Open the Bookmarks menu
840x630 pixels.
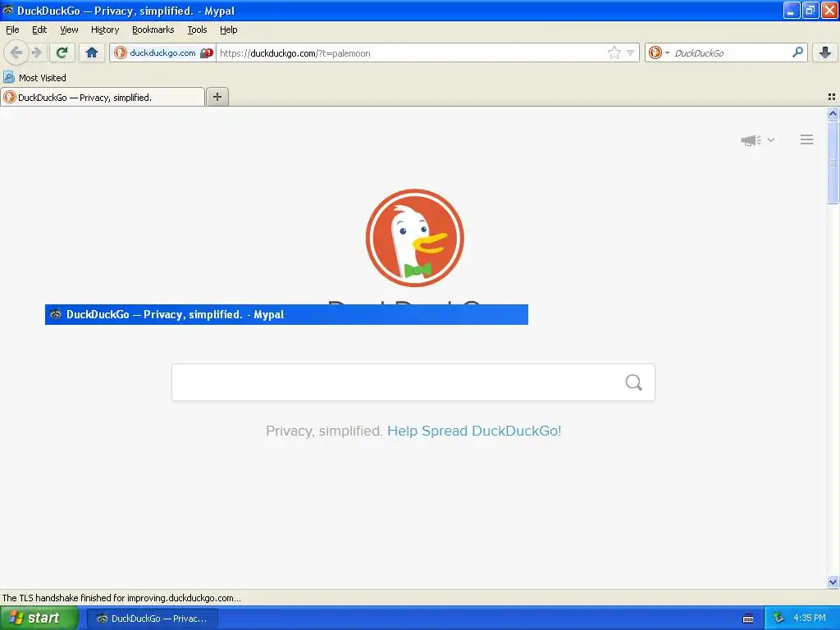point(153,30)
